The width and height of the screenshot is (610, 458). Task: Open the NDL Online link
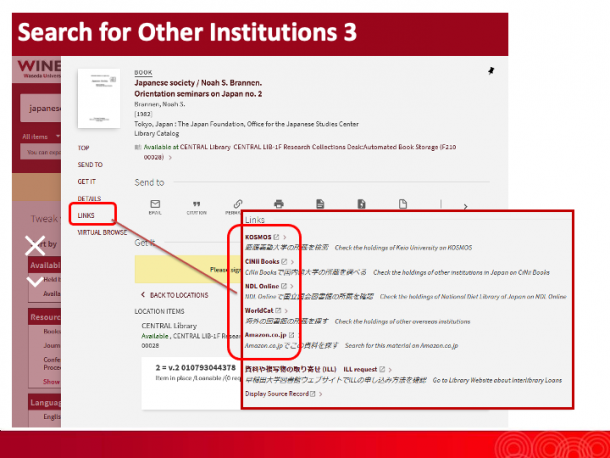point(262,286)
